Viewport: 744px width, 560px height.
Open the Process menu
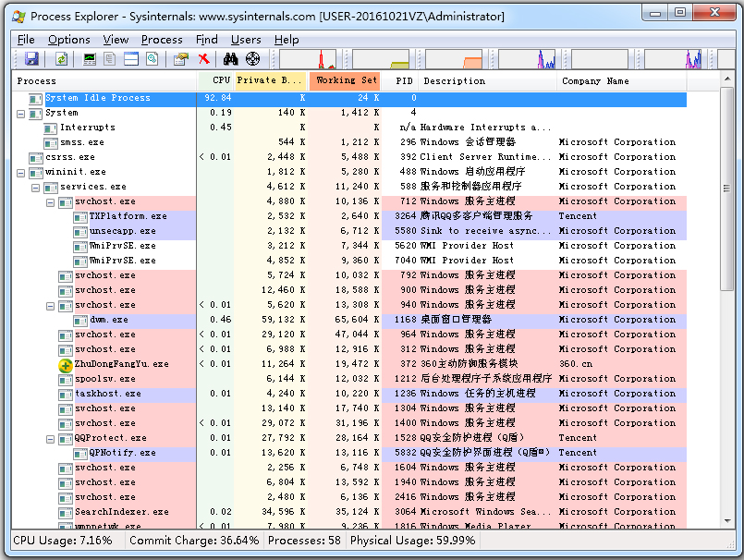(x=162, y=40)
